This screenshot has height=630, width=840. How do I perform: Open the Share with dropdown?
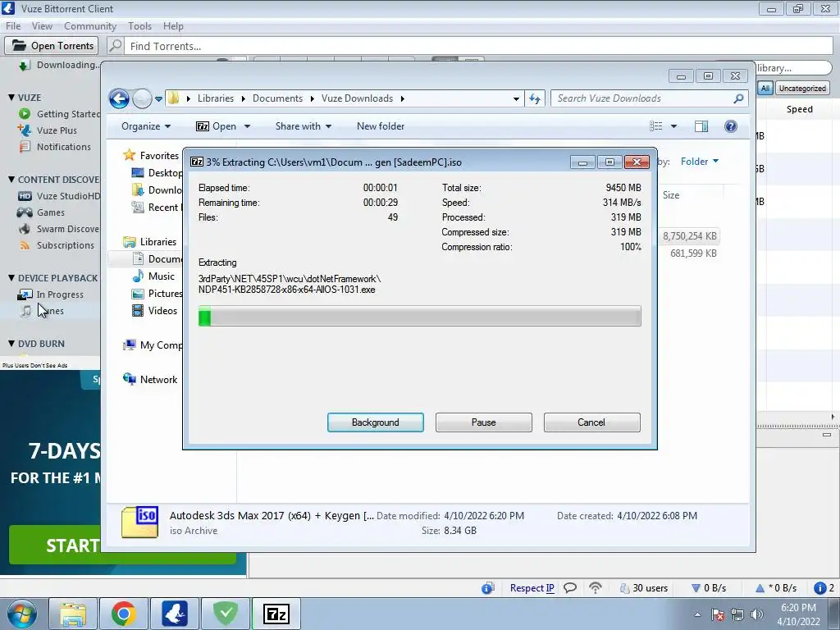[x=304, y=126]
